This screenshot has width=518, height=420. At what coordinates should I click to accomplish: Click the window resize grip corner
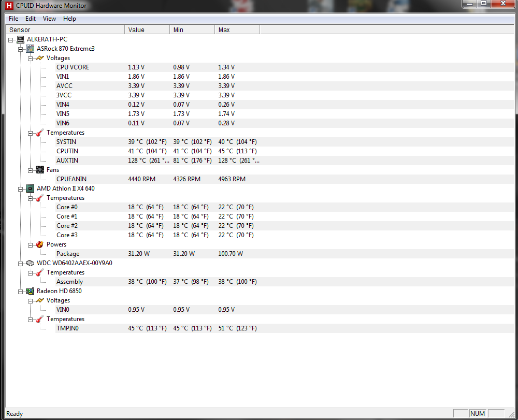coord(511,414)
